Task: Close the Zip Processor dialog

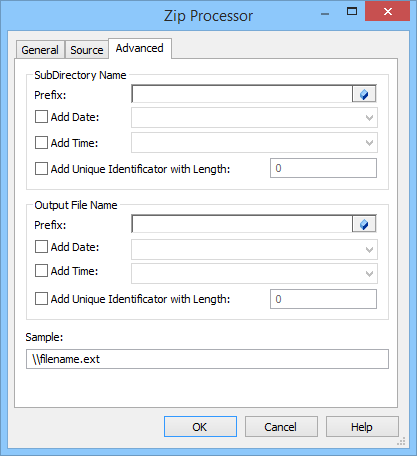Action: pyautogui.click(x=387, y=12)
